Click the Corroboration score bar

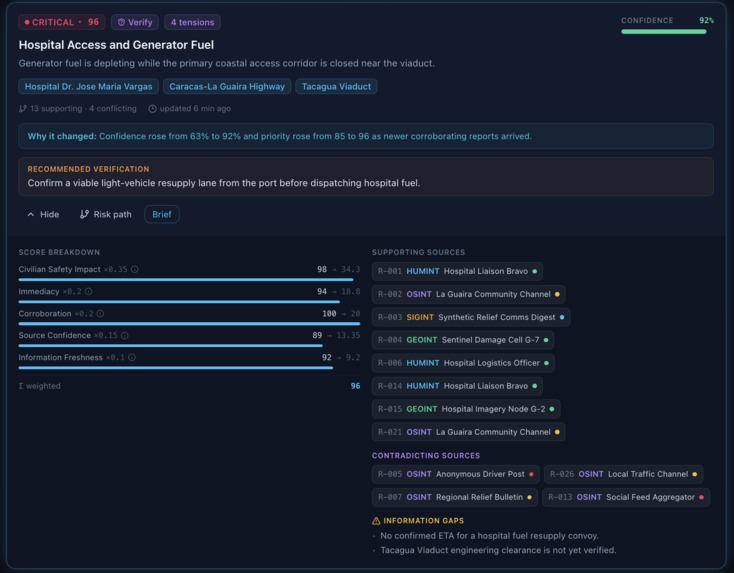(189, 323)
